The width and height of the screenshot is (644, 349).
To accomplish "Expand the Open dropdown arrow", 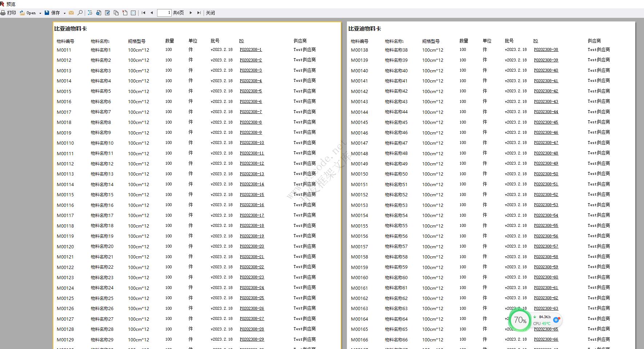I will (x=40, y=13).
